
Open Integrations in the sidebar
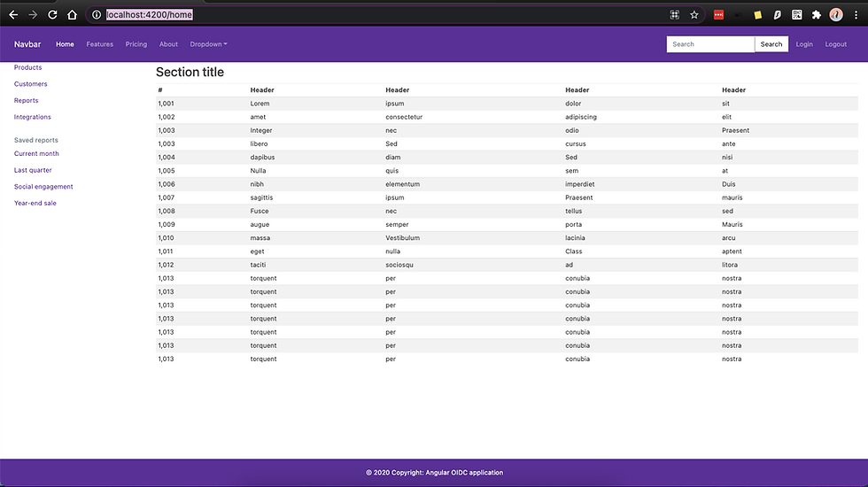(32, 117)
